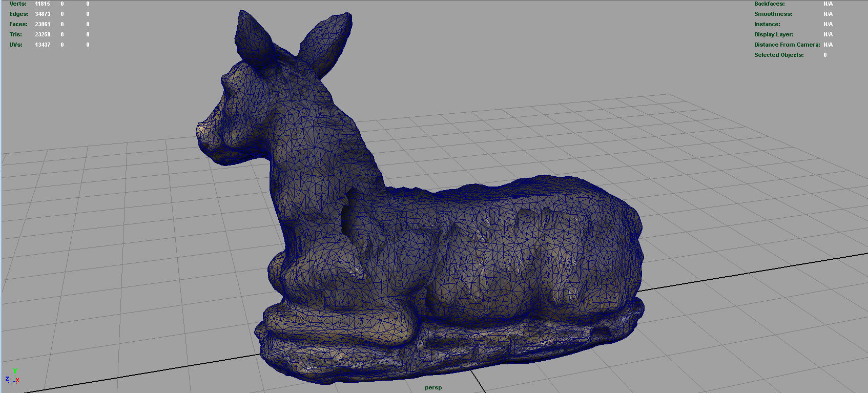Screen dimensions: 868x393
Task: Click the Instance: label
Action: coord(767,24)
